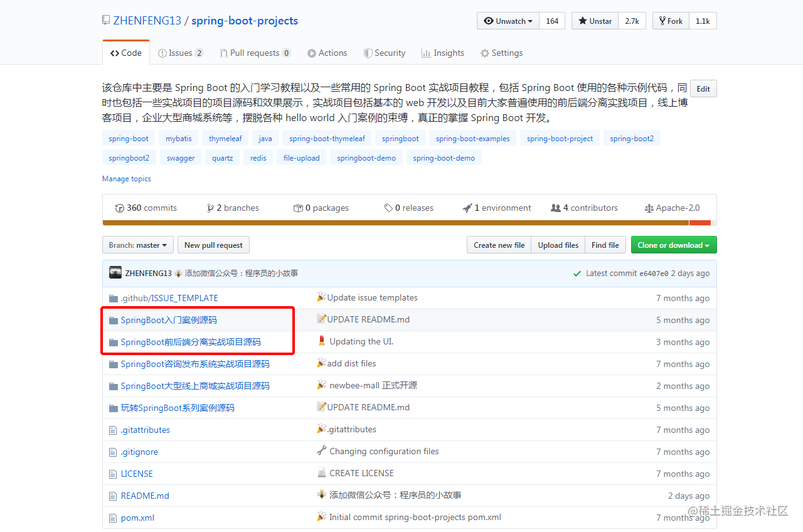Click the Upload files button
Viewport: 803px width, 532px height.
(x=558, y=245)
